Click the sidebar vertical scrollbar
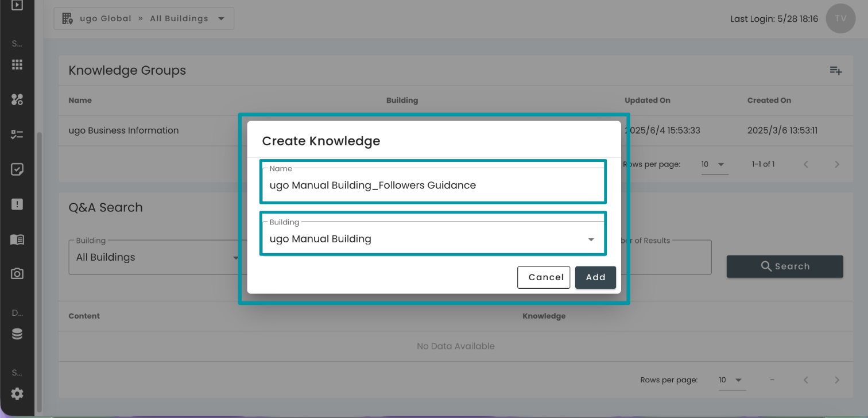Viewport: 868px width, 418px height. click(39, 273)
